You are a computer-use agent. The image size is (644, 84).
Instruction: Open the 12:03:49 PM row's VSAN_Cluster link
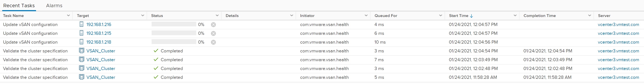pos(101,60)
